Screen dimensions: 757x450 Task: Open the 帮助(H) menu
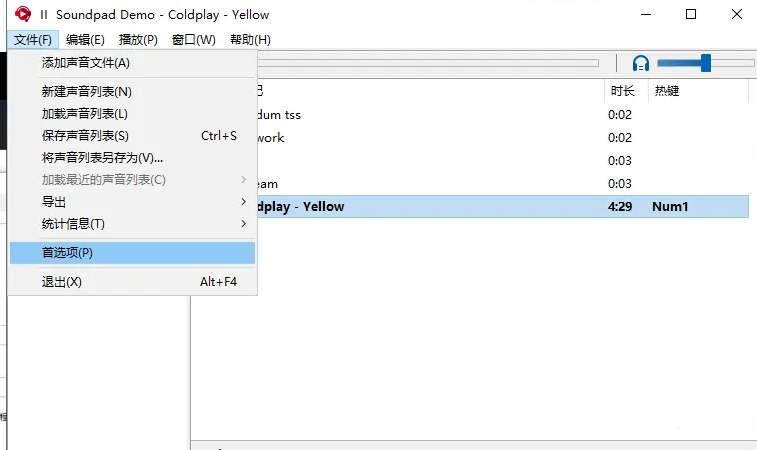(x=250, y=40)
